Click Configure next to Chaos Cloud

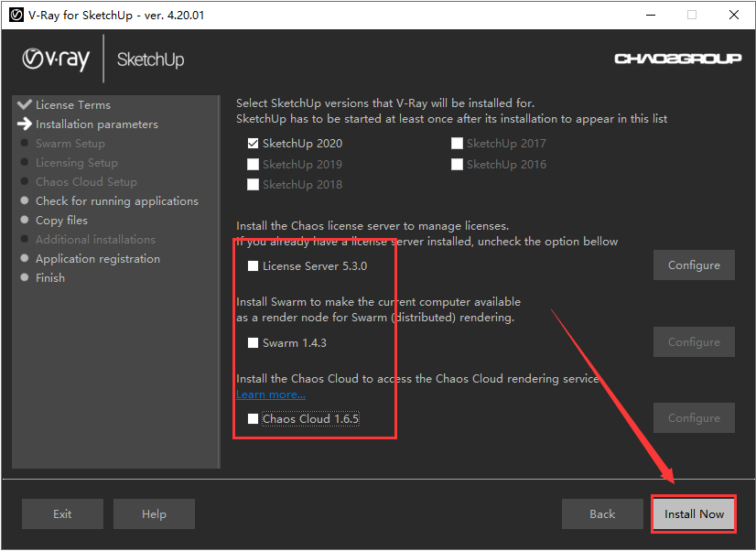click(694, 418)
